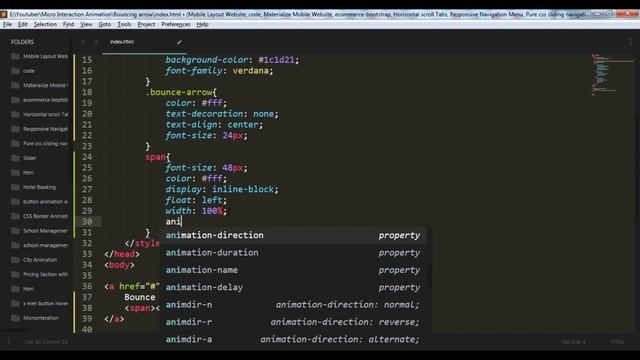The height and width of the screenshot is (360, 640).
Task: Click the FOLDERS sidebar heading
Action: [22, 42]
